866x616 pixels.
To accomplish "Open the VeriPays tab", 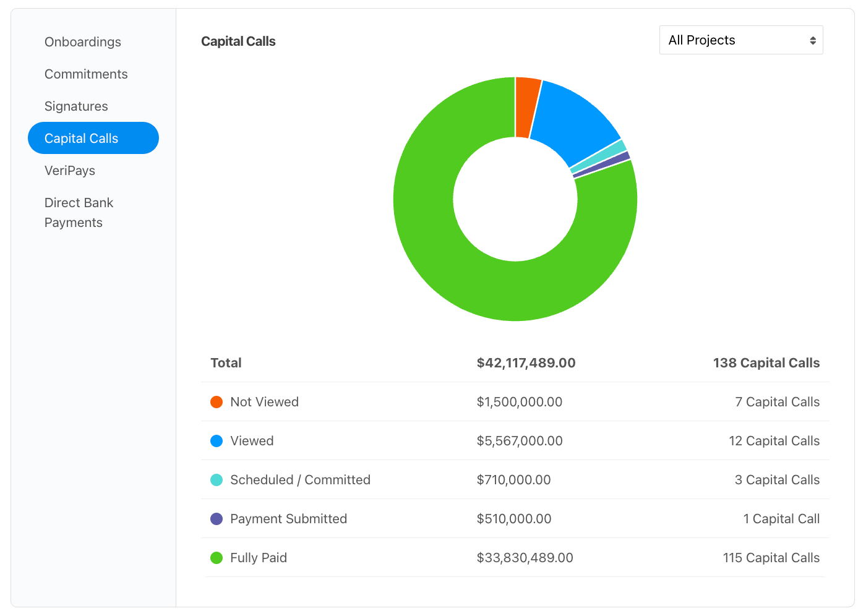I will click(70, 171).
